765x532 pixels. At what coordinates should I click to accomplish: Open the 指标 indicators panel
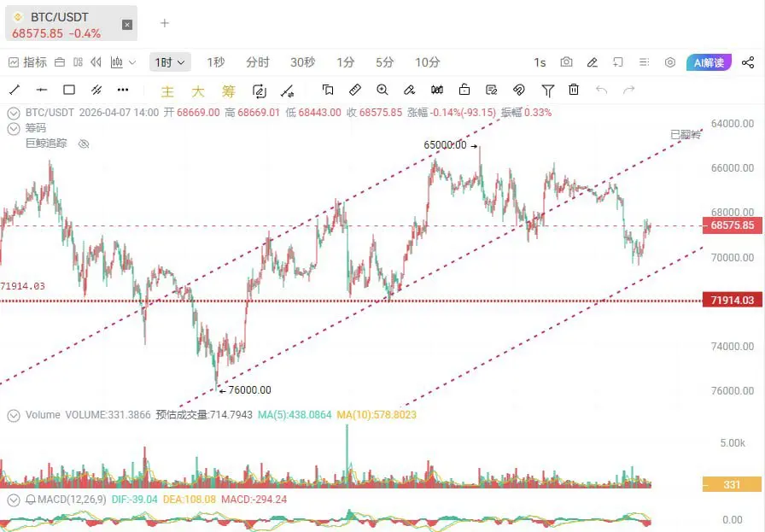pos(28,62)
